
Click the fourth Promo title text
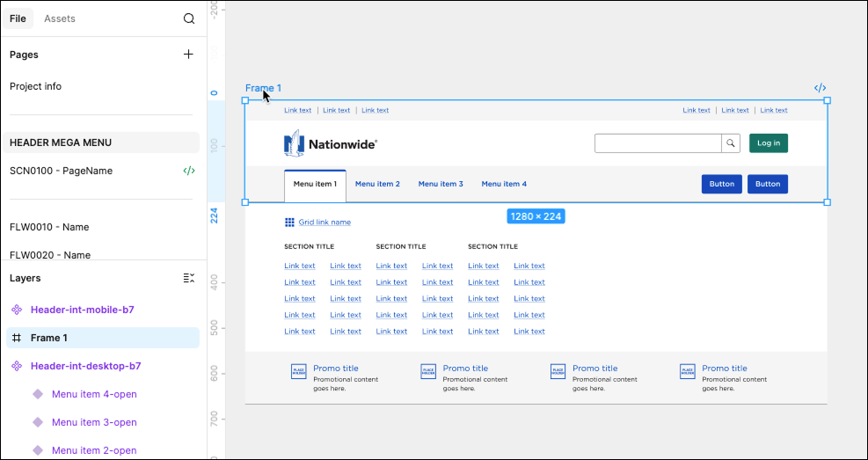(x=724, y=369)
